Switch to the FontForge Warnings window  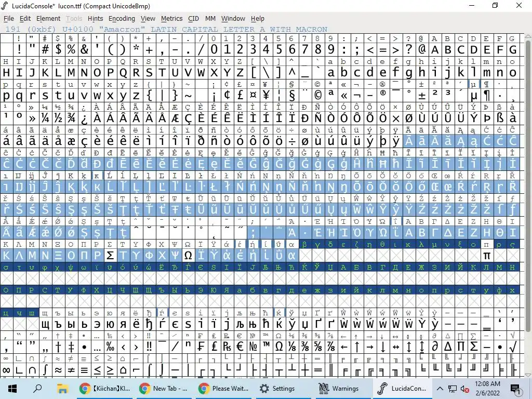click(343, 389)
